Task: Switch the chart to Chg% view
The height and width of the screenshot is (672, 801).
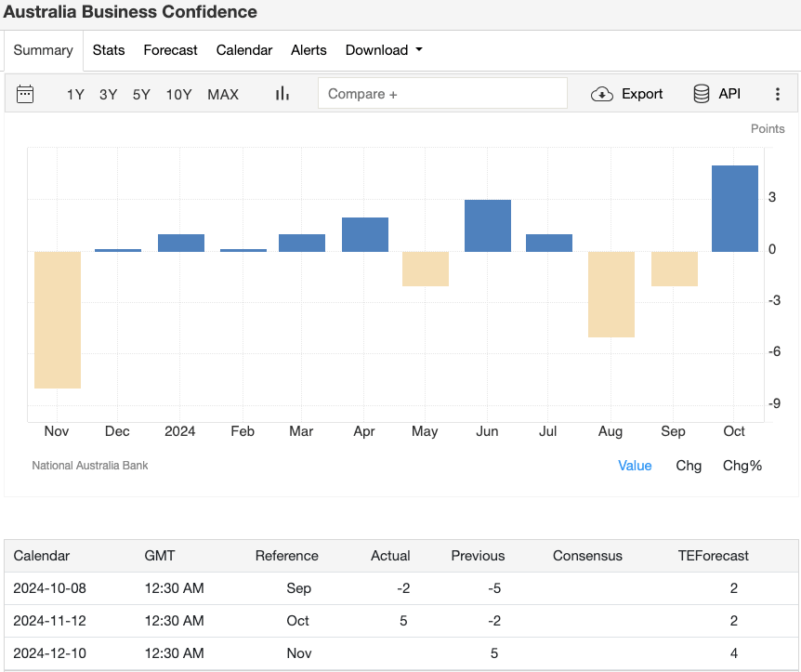Action: pyautogui.click(x=742, y=465)
